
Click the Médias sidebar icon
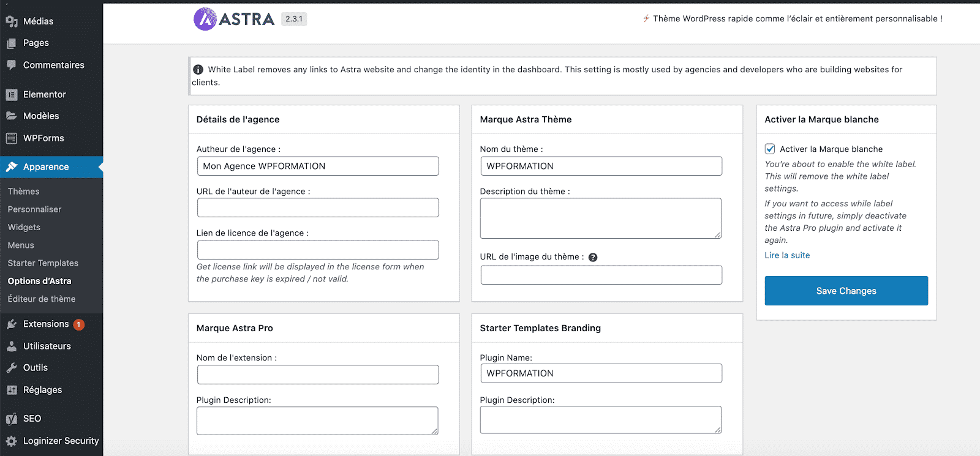coord(12,21)
